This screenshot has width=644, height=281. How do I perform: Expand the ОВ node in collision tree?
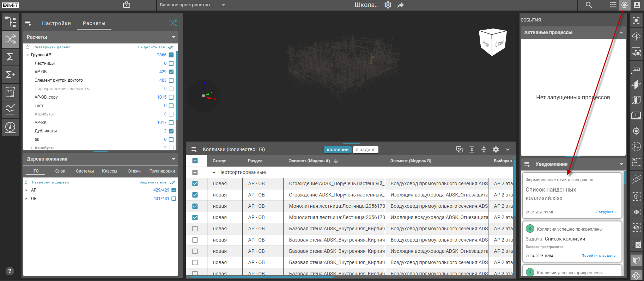pyautogui.click(x=26, y=199)
